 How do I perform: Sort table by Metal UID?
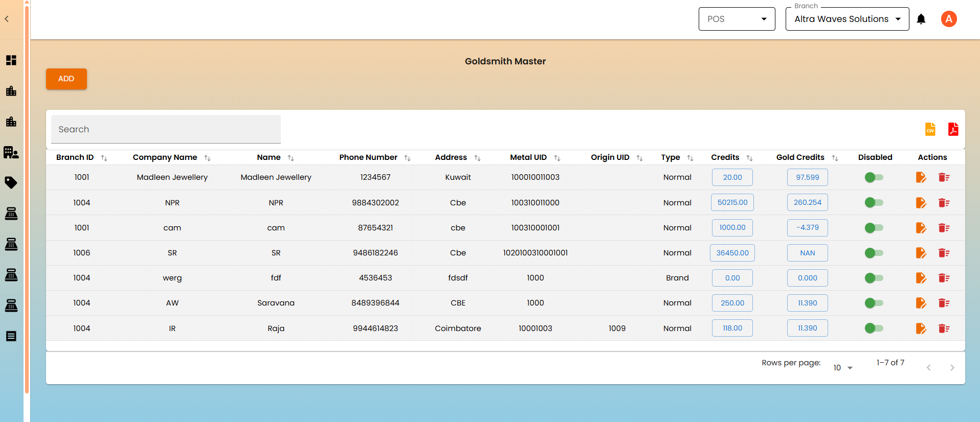click(557, 158)
